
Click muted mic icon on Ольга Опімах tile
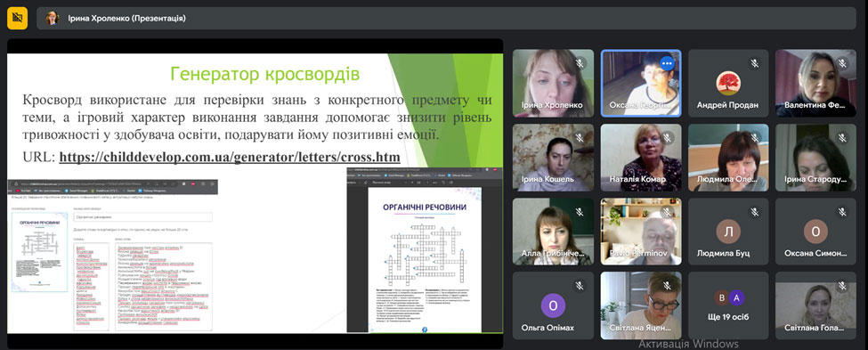(580, 286)
